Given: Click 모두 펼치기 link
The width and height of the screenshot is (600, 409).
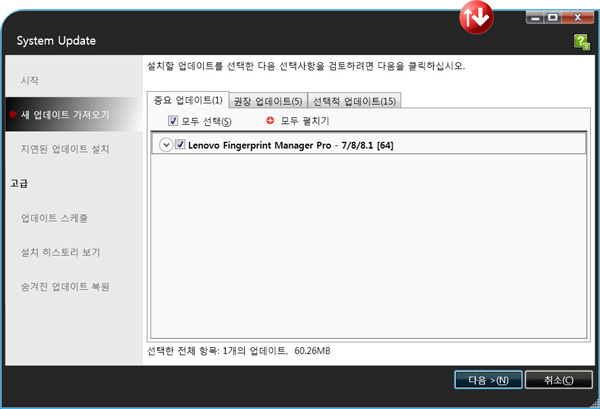Looking at the screenshot, I should [305, 121].
